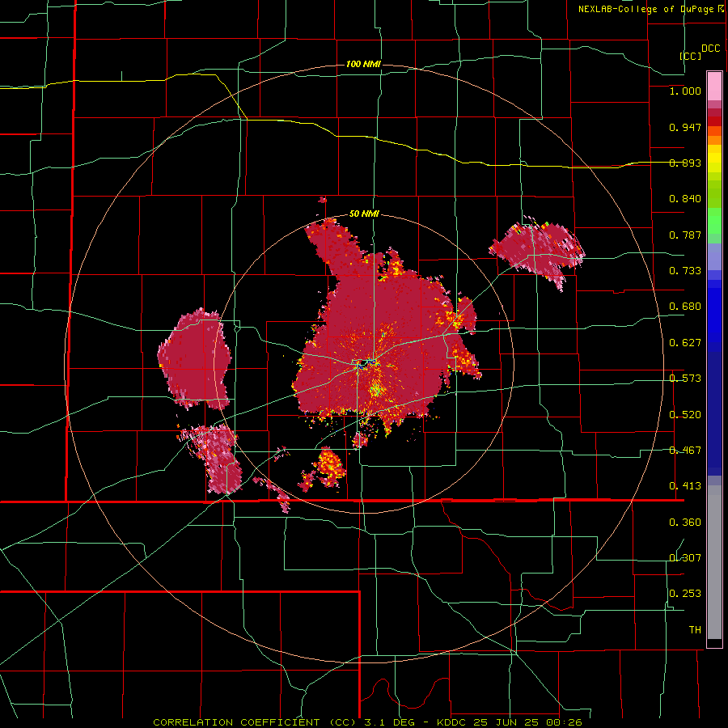Select the 0.947 scale value
The width and height of the screenshot is (728, 728).
685,127
